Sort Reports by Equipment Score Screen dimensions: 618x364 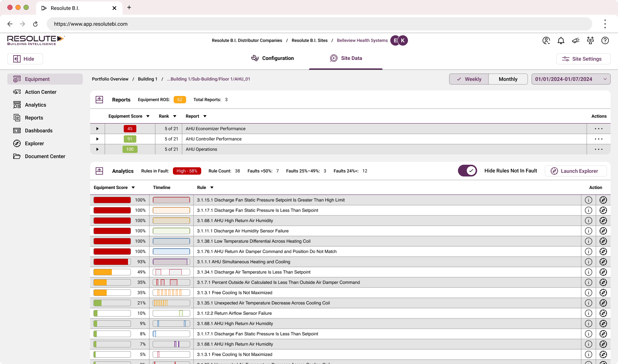(129, 116)
